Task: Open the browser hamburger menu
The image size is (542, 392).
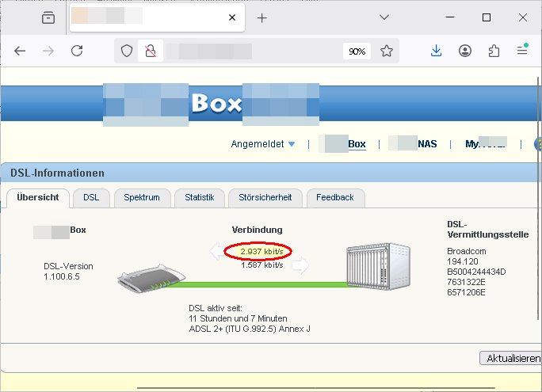Action: [522, 51]
